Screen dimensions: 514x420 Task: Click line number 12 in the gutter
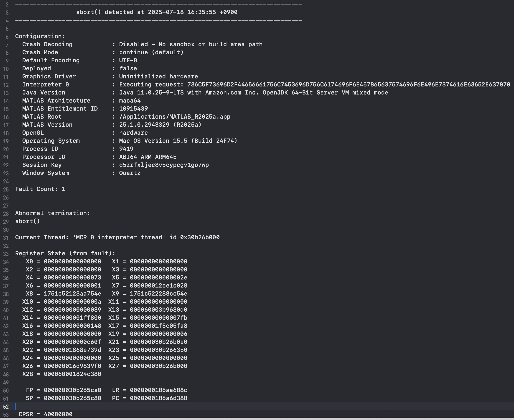(x=6, y=85)
